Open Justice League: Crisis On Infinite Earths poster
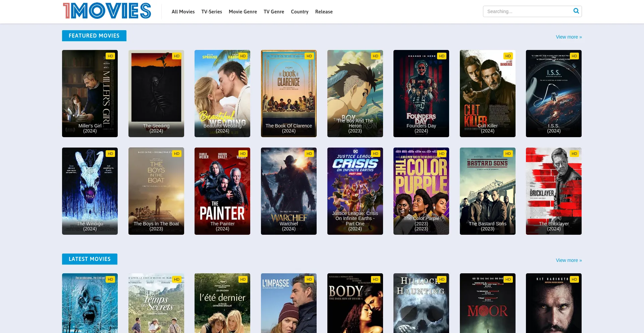The height and width of the screenshot is (333, 644). pyautogui.click(x=355, y=191)
